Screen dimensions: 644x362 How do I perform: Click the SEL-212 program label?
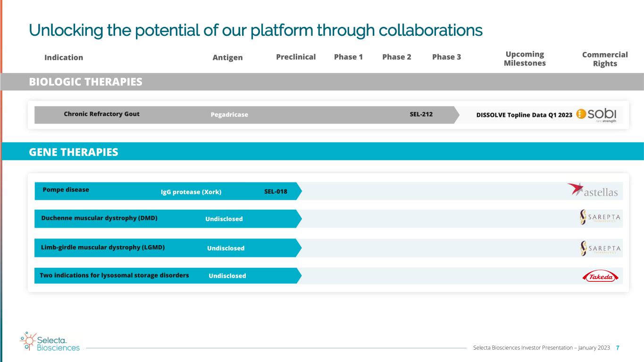click(x=421, y=114)
